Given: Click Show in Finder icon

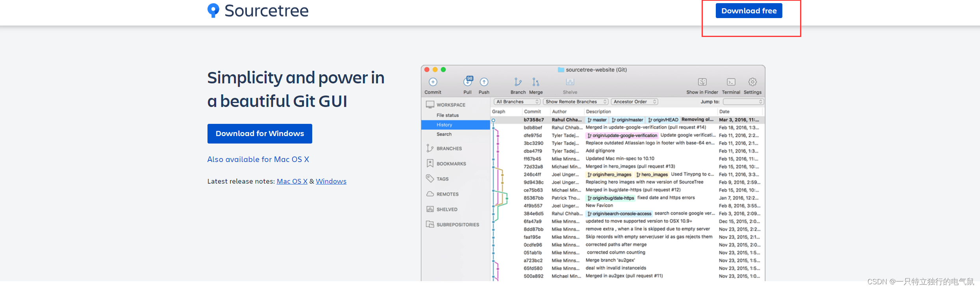Looking at the screenshot, I should click(702, 82).
